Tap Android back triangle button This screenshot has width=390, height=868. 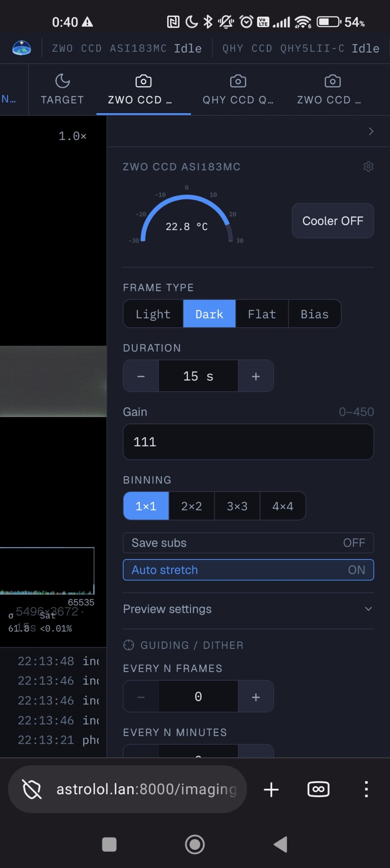tap(281, 844)
